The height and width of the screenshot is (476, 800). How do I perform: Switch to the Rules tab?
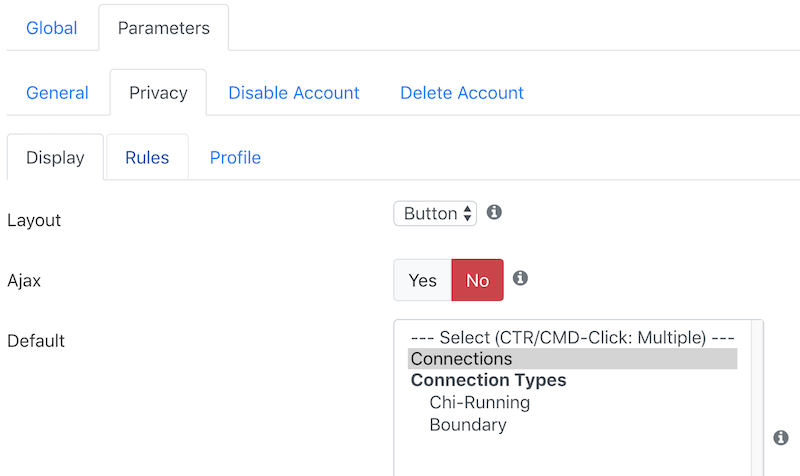click(x=147, y=158)
